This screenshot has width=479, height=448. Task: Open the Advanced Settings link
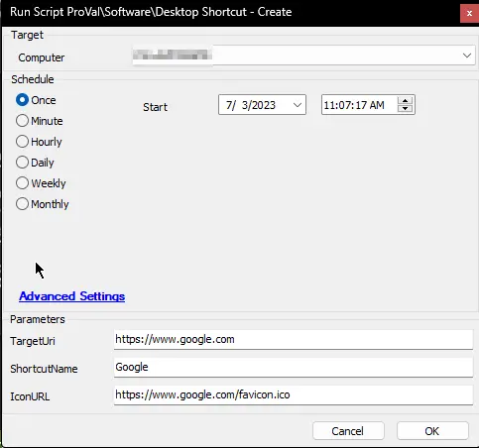72,296
